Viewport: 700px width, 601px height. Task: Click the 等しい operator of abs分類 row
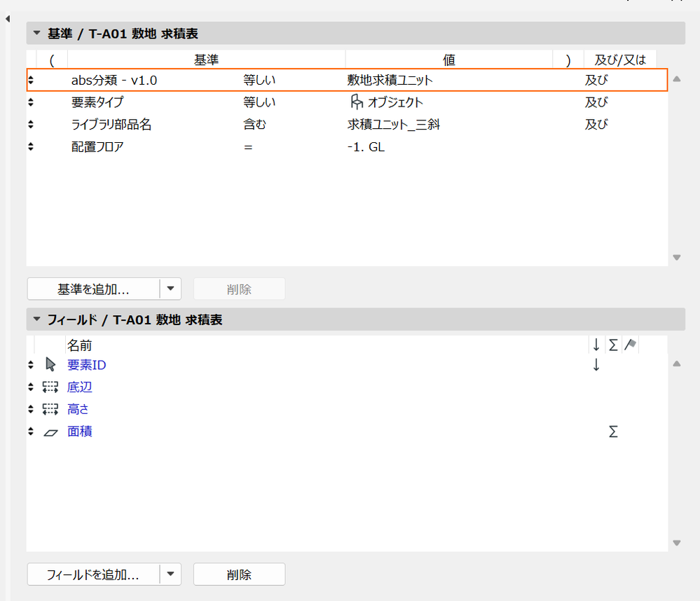click(259, 81)
